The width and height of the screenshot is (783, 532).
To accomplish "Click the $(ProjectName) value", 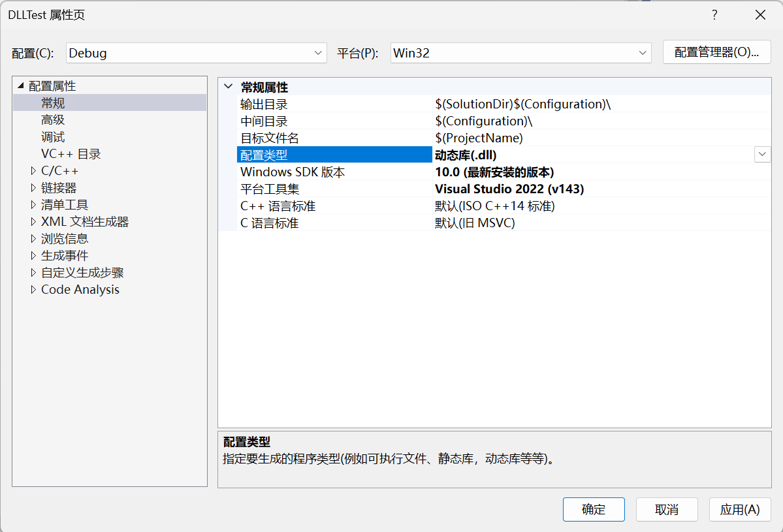I will click(x=479, y=138).
